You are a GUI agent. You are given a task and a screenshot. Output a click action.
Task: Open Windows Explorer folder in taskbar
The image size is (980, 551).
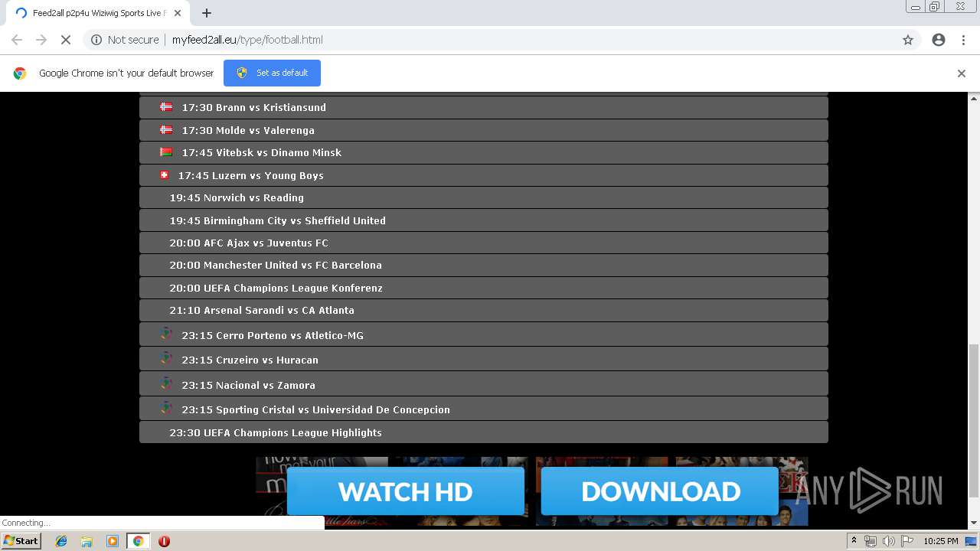(87, 541)
